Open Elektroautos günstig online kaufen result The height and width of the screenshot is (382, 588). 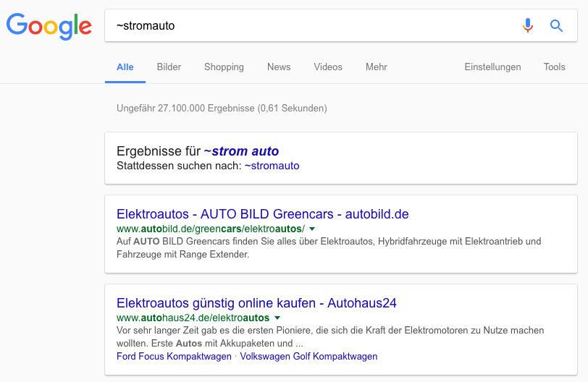coord(256,303)
